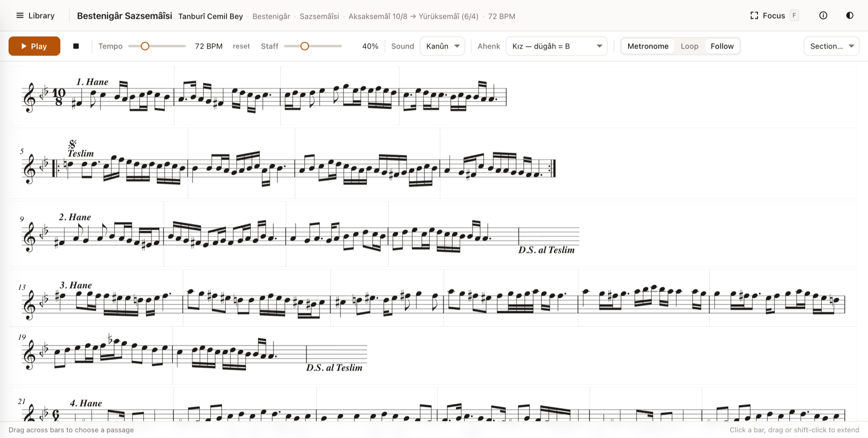Image resolution: width=868 pixels, height=438 pixels.
Task: Toggle the Follow option
Action: tap(722, 46)
